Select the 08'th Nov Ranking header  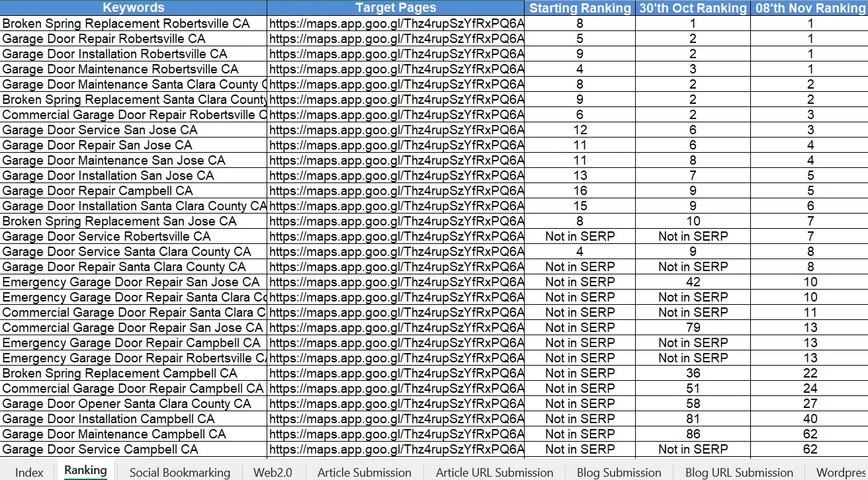[810, 8]
